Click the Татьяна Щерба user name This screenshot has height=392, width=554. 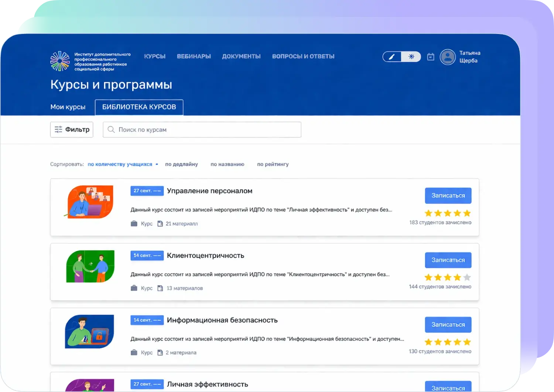pos(470,57)
